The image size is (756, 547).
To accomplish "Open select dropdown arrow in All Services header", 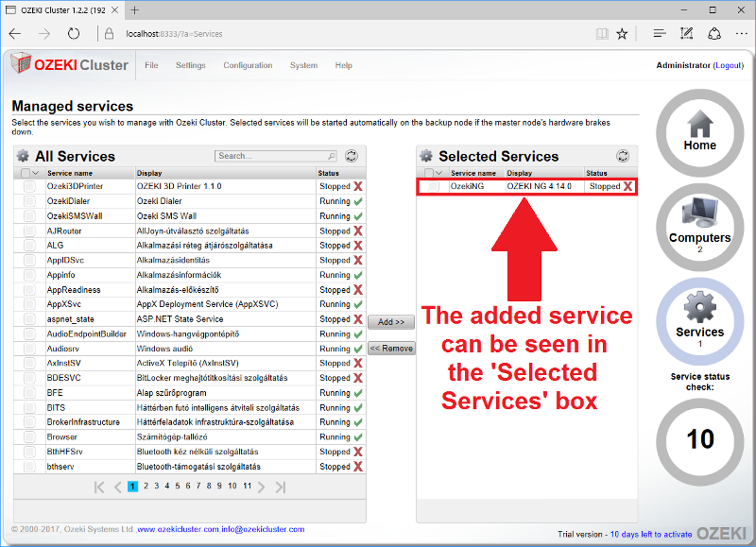I will tap(36, 173).
